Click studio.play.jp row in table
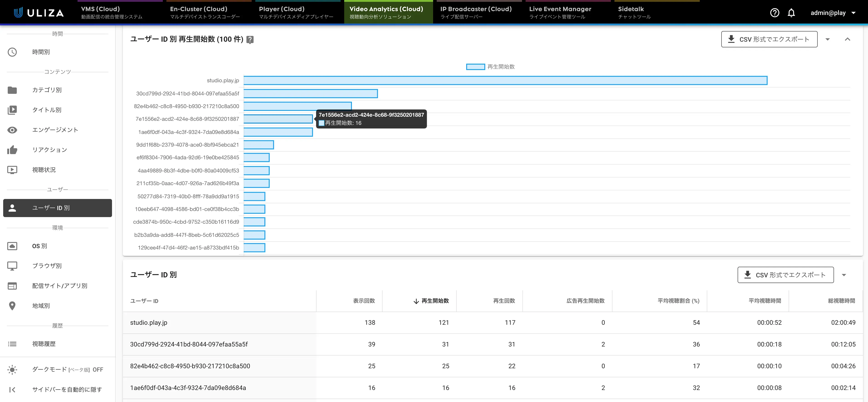The height and width of the screenshot is (402, 868). [493, 322]
